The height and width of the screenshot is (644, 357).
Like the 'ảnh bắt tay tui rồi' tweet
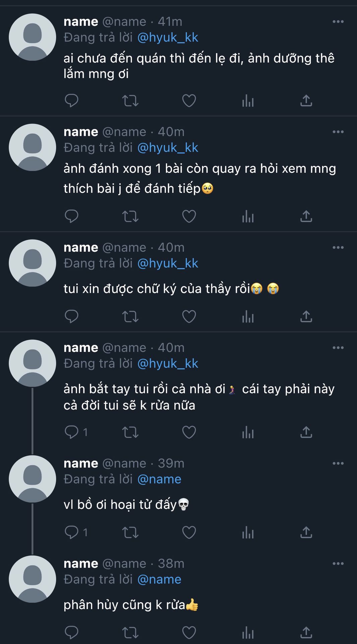[189, 432]
